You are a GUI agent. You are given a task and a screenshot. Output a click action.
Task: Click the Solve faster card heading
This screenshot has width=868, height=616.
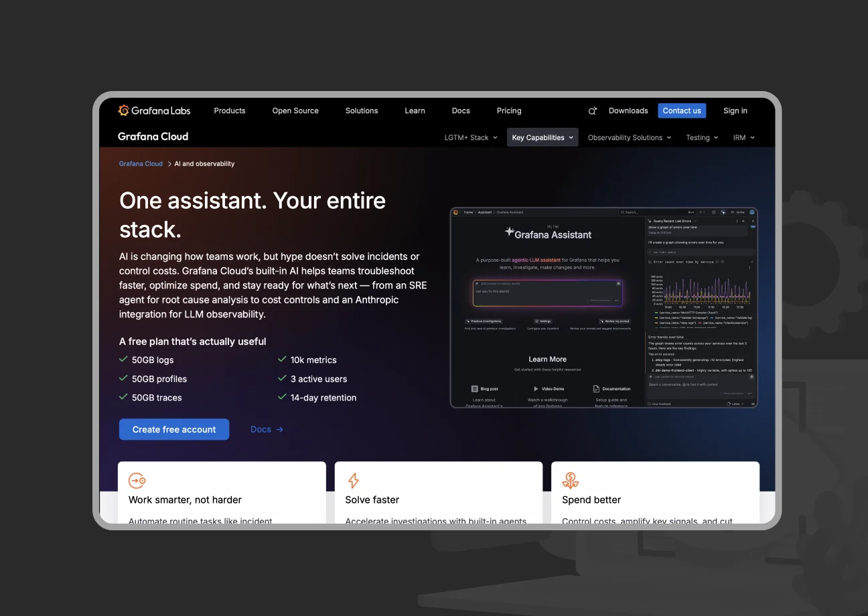tap(372, 499)
